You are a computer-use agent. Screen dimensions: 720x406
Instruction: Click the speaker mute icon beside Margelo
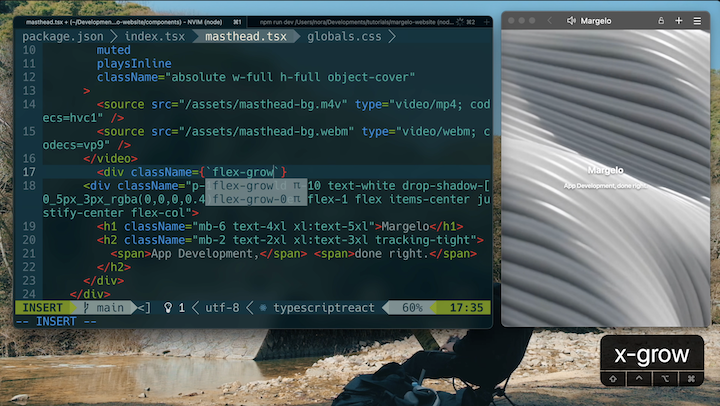click(x=571, y=20)
